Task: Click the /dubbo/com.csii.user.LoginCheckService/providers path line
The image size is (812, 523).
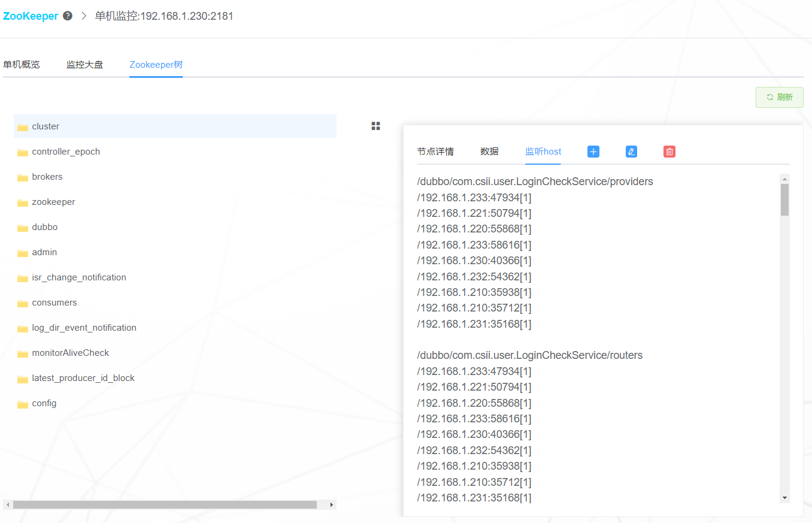Action: coord(535,182)
